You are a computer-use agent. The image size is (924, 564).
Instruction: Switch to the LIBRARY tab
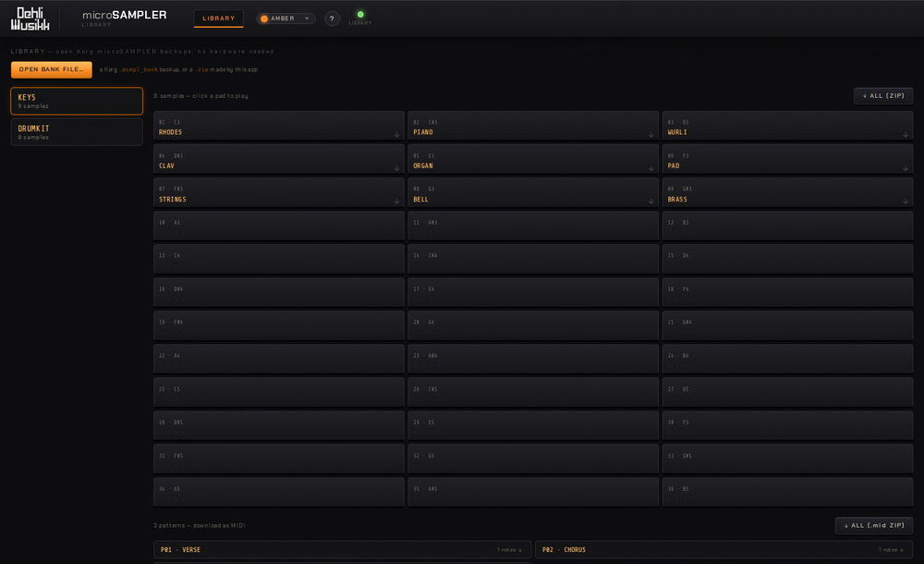pyautogui.click(x=219, y=18)
